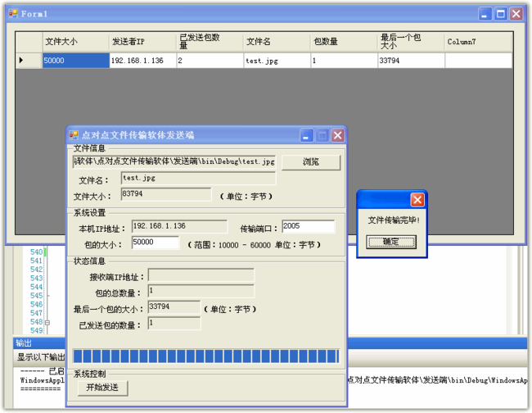Click the file path field ending test.jpg
The width and height of the screenshot is (532, 413).
click(174, 161)
